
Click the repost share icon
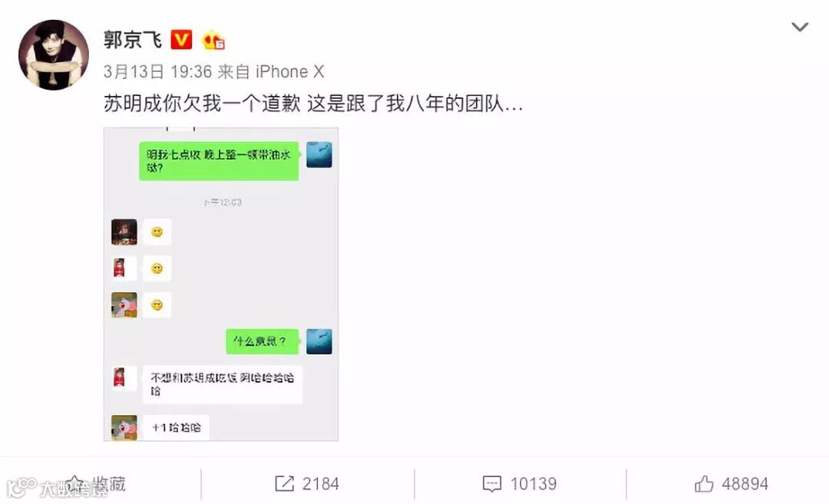[285, 483]
